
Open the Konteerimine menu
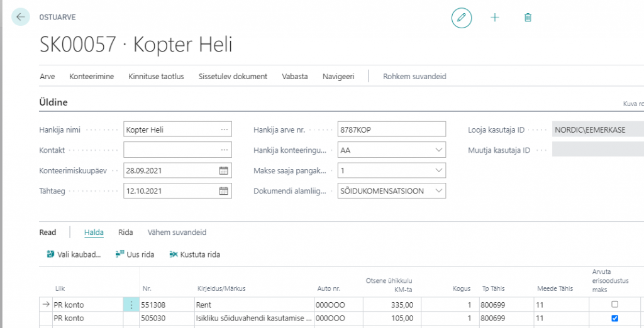pos(92,77)
